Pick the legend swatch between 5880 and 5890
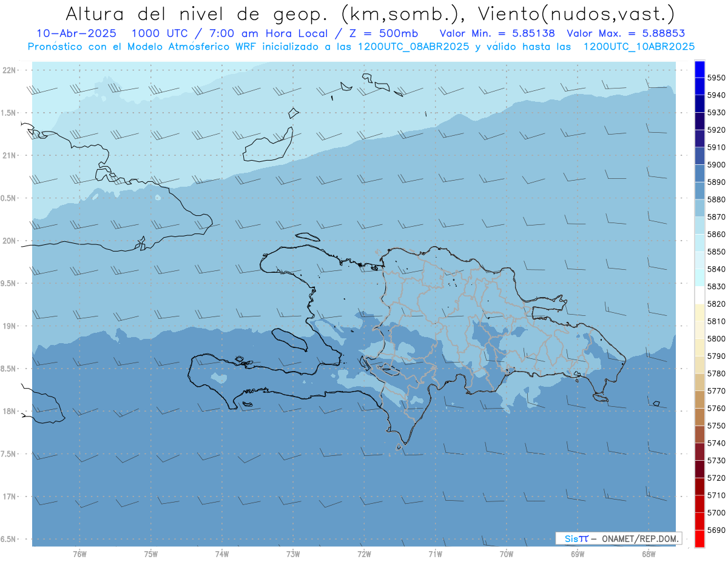Image resolution: width=728 pixels, height=562 pixels. coord(699,190)
